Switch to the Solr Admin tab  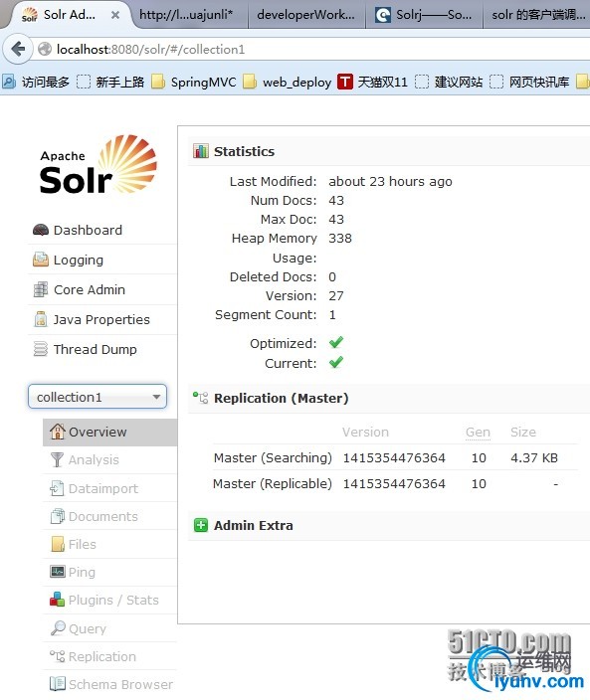point(70,15)
